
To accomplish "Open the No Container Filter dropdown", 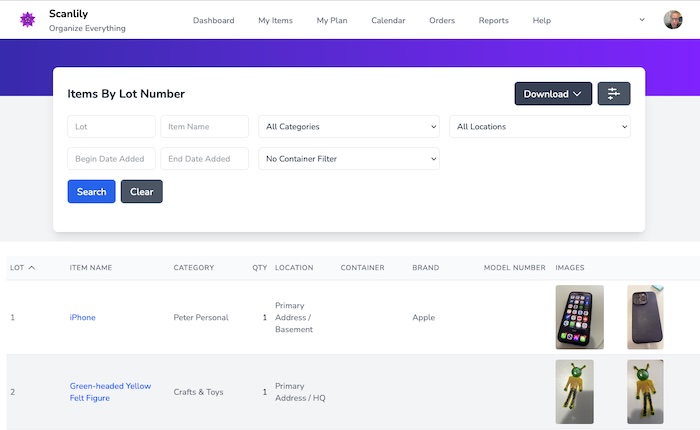I will (x=349, y=159).
